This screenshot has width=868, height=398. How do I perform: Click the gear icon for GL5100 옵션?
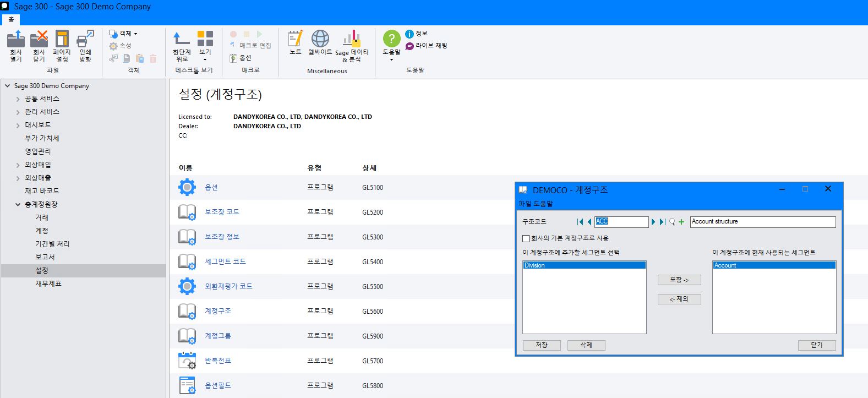click(187, 187)
